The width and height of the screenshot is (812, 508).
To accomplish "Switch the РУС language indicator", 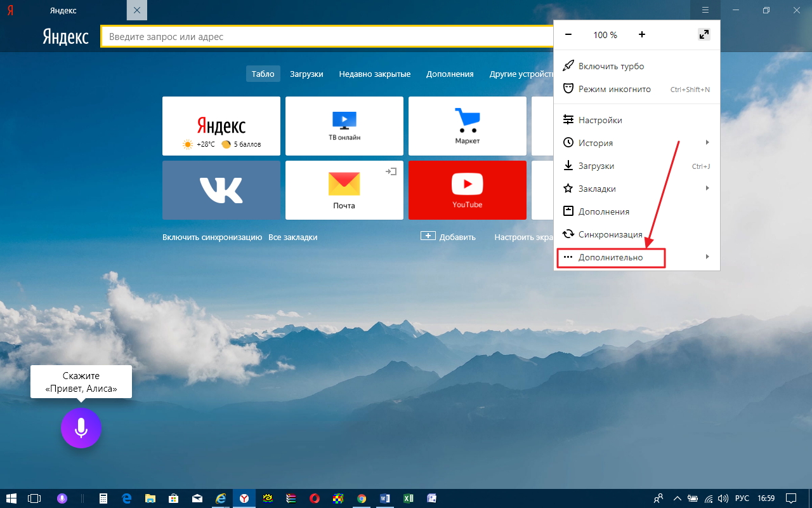I will click(x=742, y=498).
